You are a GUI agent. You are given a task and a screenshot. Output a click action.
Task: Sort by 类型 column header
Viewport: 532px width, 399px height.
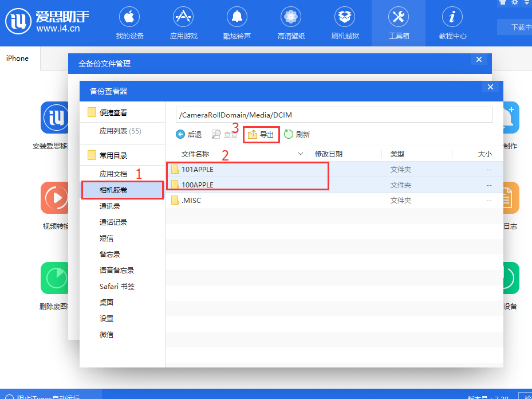click(397, 154)
